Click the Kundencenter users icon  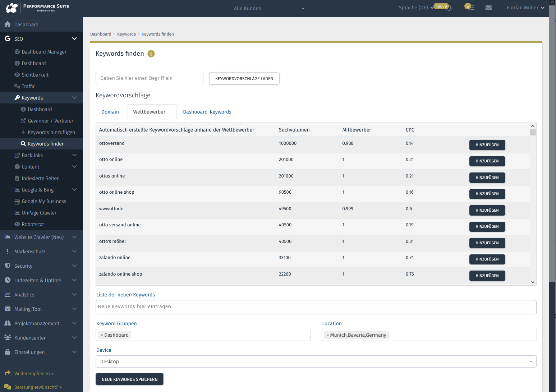coord(8,337)
